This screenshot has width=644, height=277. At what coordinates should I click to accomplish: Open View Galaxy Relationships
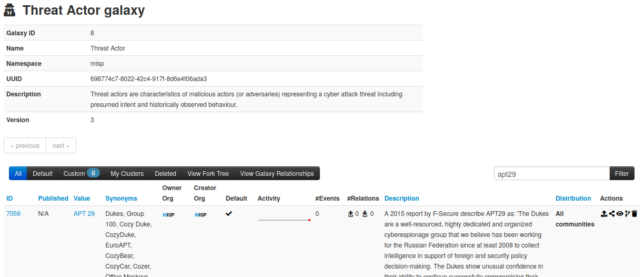(277, 174)
